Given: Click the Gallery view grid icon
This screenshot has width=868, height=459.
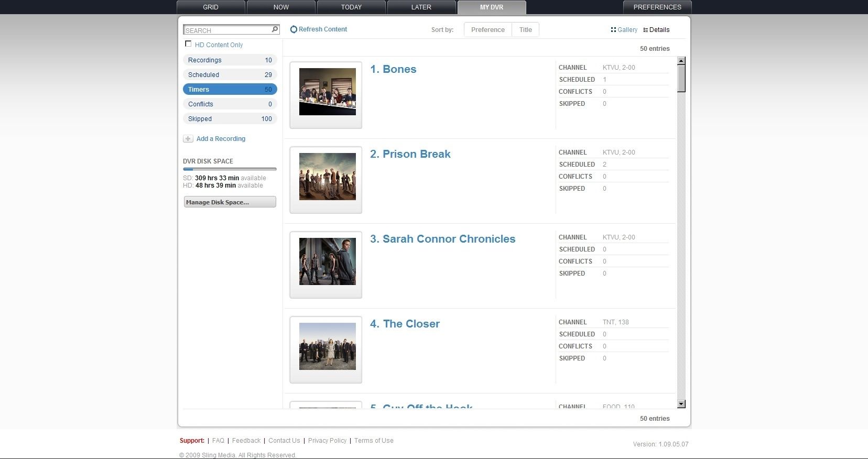Looking at the screenshot, I should 613,30.
